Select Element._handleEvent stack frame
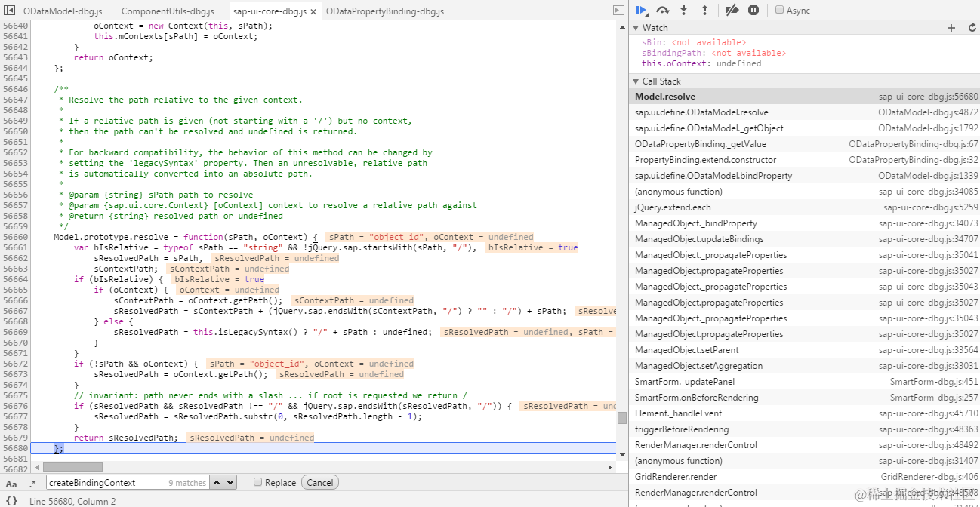 pos(804,413)
